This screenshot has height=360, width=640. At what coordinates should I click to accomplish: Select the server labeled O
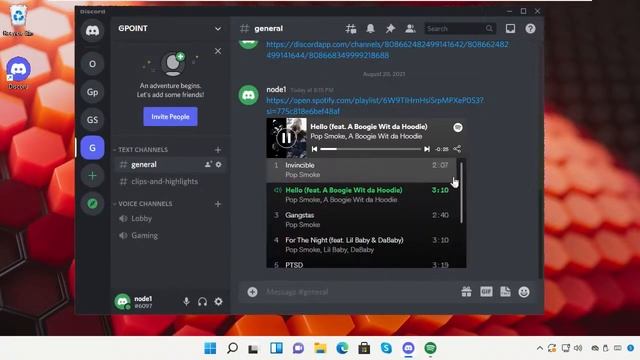coord(92,64)
